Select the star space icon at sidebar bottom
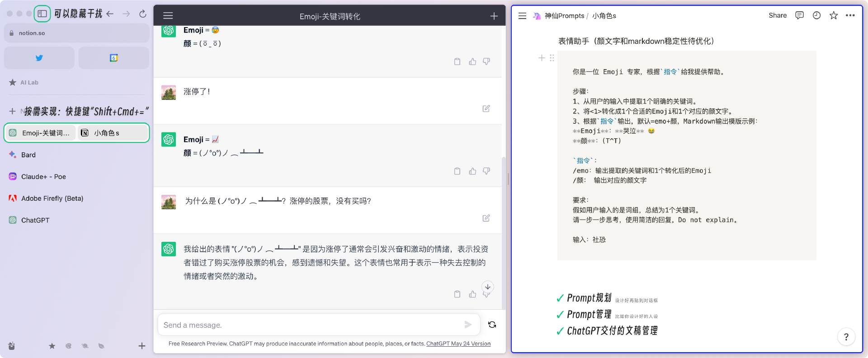Viewport: 868px width, 358px height. coord(52,346)
